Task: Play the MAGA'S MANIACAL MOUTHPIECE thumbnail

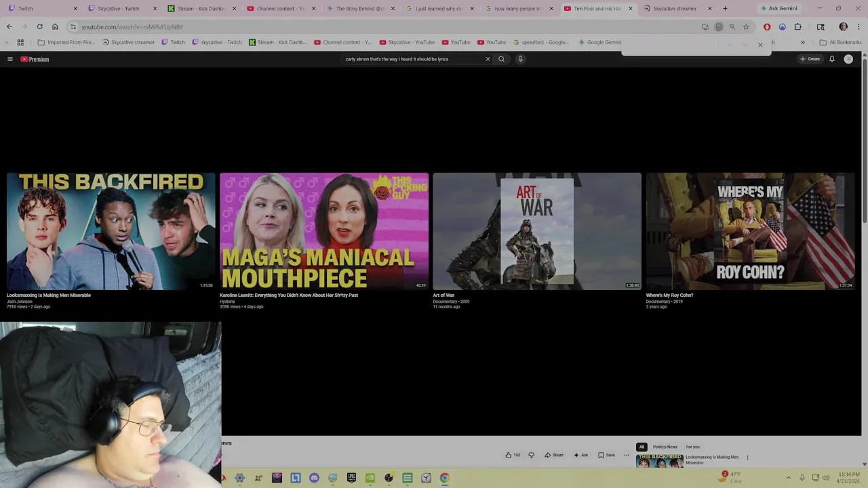Action: click(324, 231)
